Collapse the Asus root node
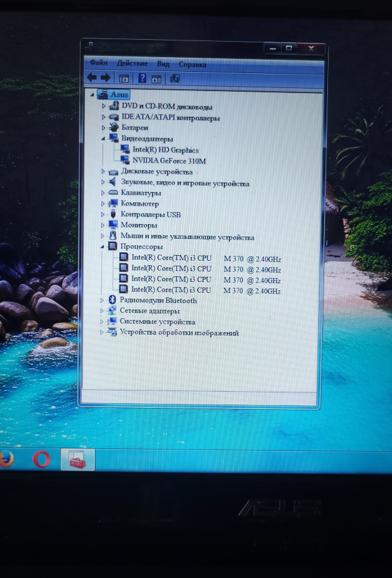This screenshot has height=578, width=392. pyautogui.click(x=92, y=95)
